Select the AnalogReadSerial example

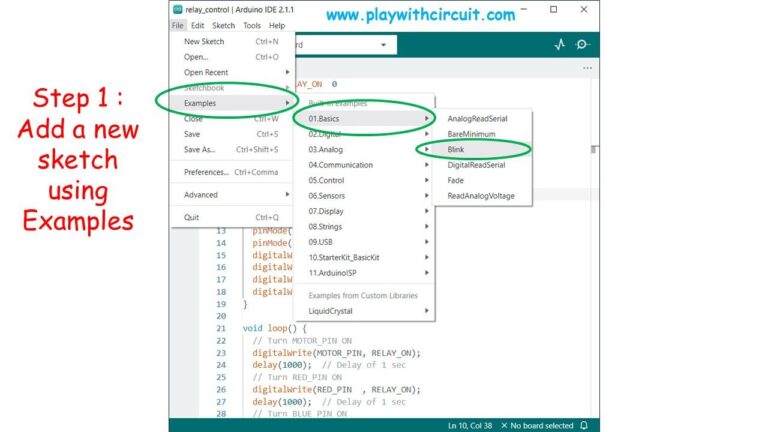click(482, 119)
